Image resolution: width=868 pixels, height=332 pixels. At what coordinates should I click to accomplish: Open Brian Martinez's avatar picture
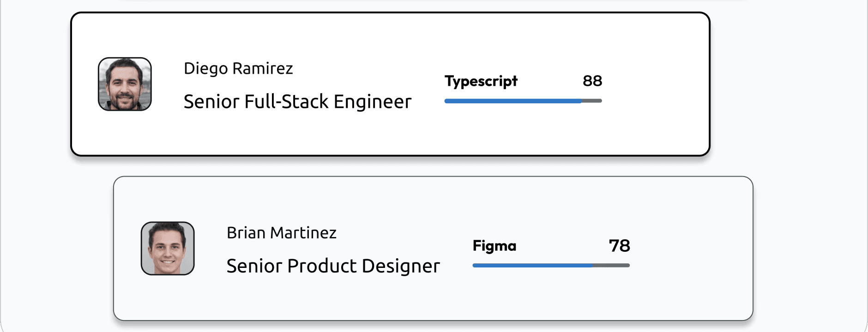(168, 249)
